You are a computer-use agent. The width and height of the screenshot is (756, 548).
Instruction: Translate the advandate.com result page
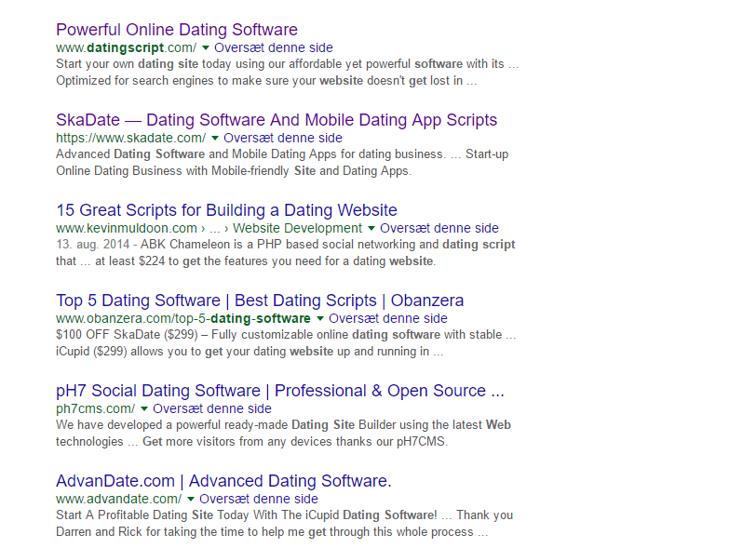(x=259, y=499)
